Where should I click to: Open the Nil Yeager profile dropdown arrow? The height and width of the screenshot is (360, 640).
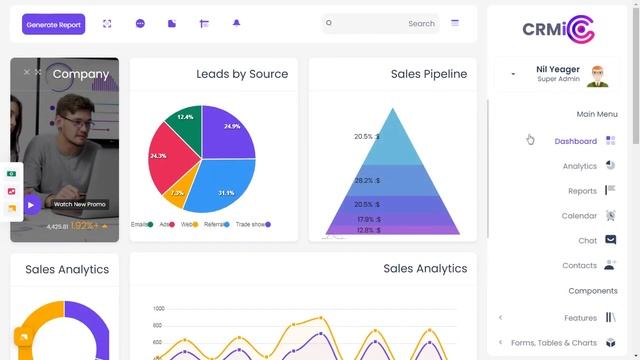pos(513,74)
